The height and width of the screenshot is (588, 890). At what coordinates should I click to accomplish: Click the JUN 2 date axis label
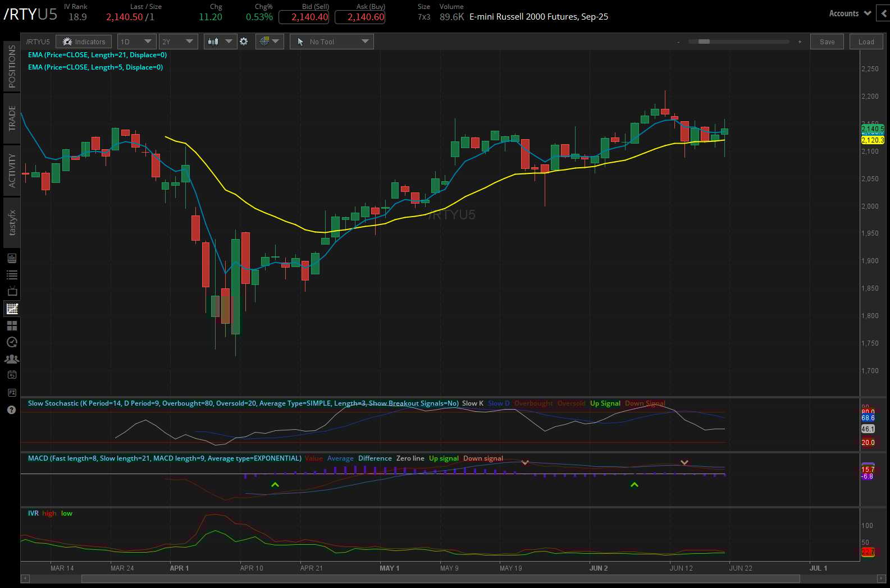pos(599,568)
